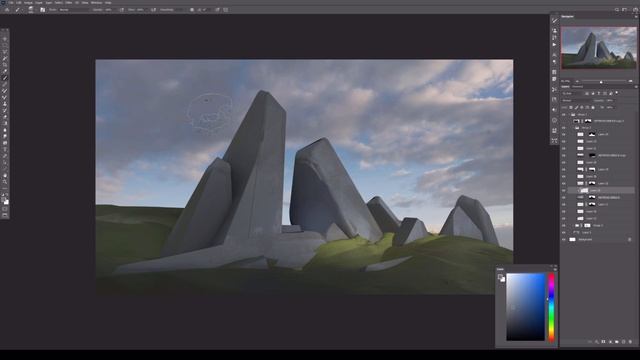The height and width of the screenshot is (360, 640).
Task: Toggle layer filtering switch on/off
Action: (x=616, y=93)
